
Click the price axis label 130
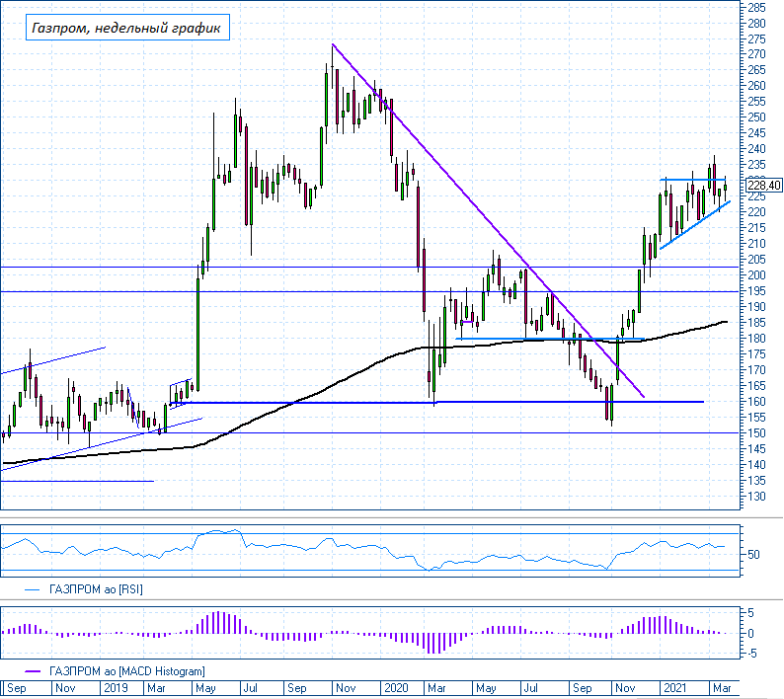[x=756, y=497]
